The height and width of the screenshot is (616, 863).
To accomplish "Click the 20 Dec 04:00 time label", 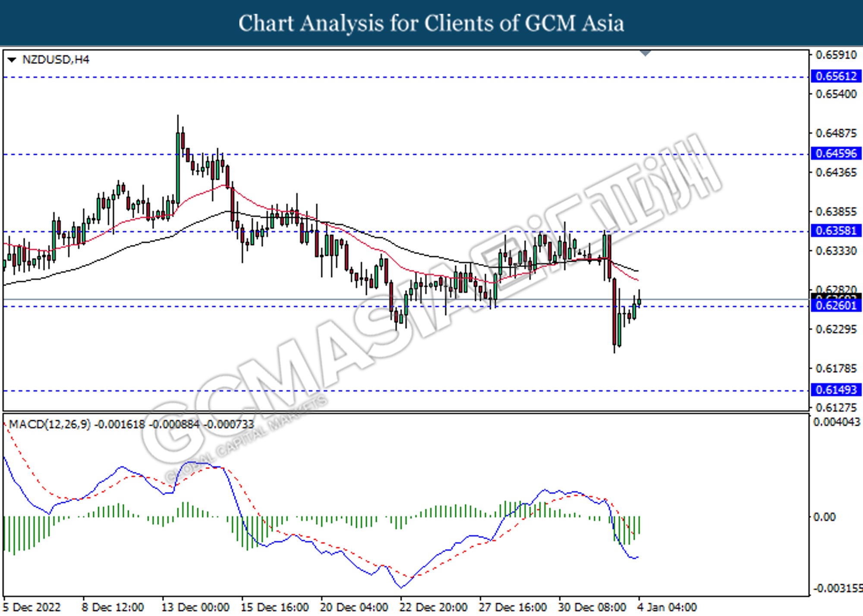I will click(x=354, y=607).
